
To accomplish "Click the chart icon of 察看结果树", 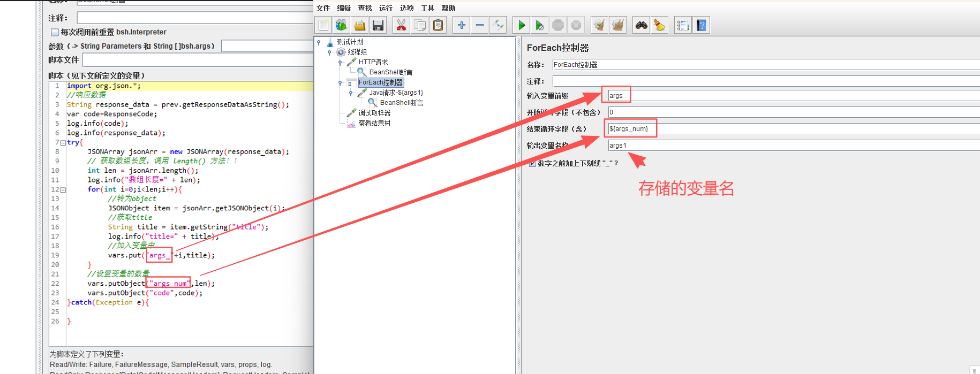I will (x=351, y=123).
